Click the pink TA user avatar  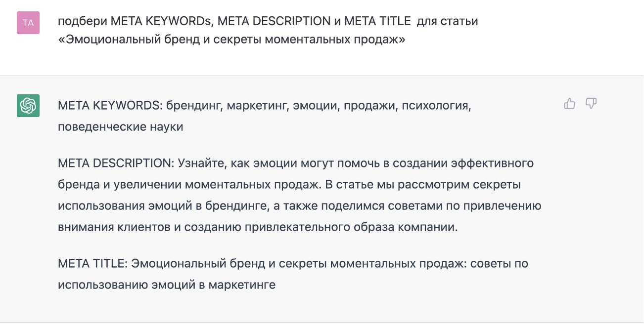click(28, 22)
